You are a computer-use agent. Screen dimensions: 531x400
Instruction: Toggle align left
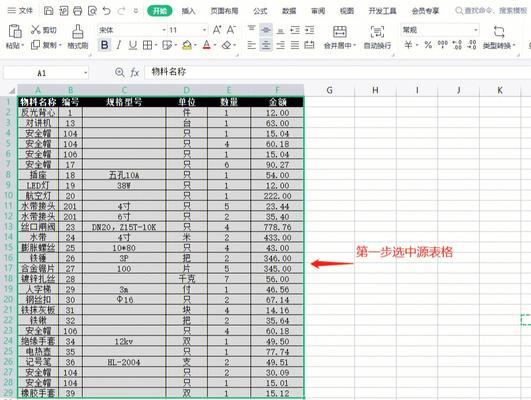pos(252,45)
